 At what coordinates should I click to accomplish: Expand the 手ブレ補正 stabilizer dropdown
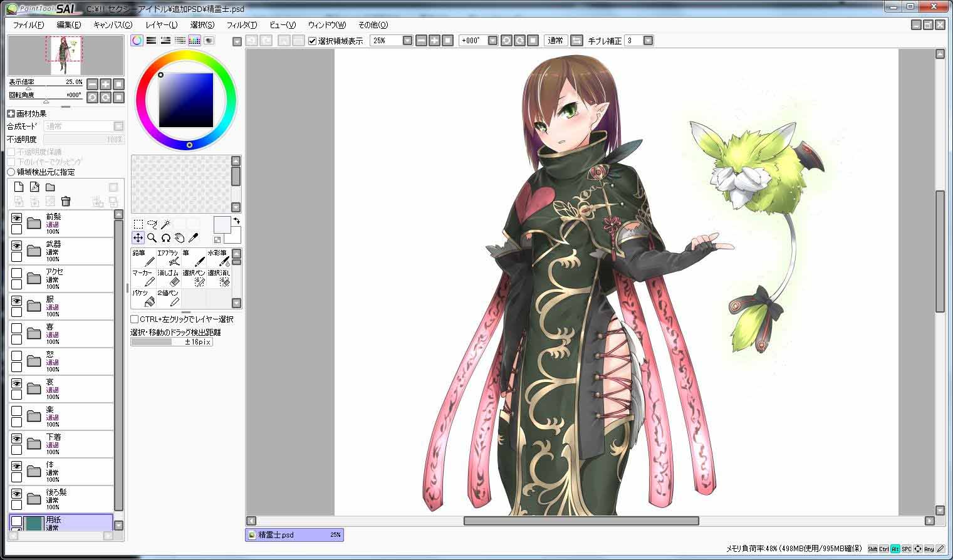click(648, 41)
